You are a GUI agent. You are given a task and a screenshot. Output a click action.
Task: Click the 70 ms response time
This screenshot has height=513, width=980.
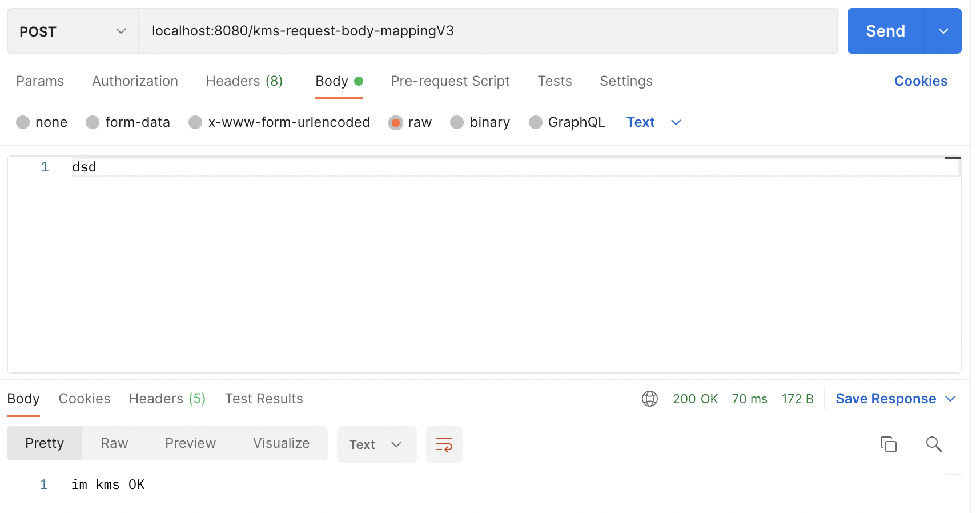tap(750, 399)
